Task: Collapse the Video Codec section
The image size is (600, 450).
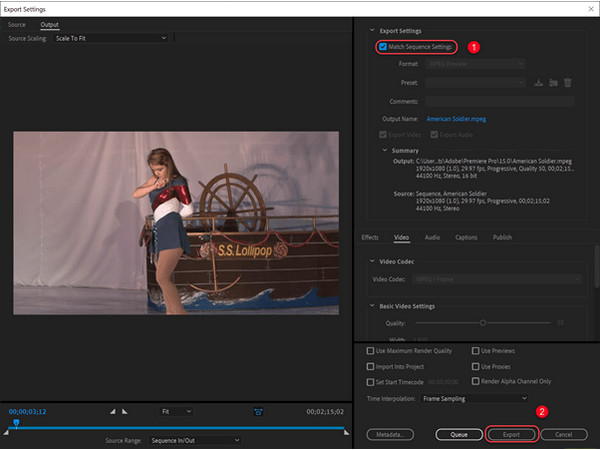Action: 372,261
